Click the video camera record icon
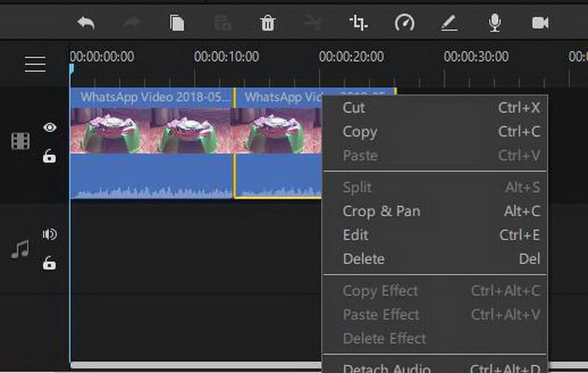 pyautogui.click(x=540, y=23)
